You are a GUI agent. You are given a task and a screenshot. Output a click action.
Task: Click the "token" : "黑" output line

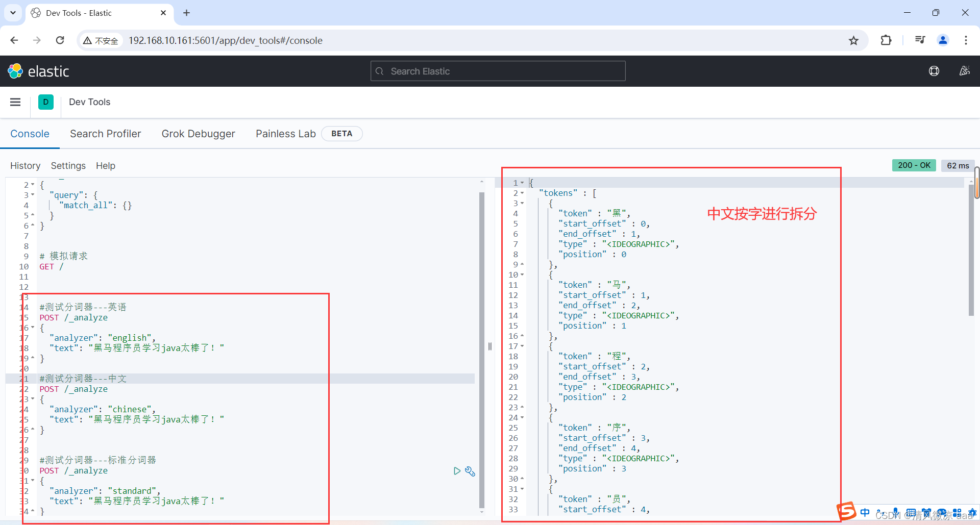594,213
